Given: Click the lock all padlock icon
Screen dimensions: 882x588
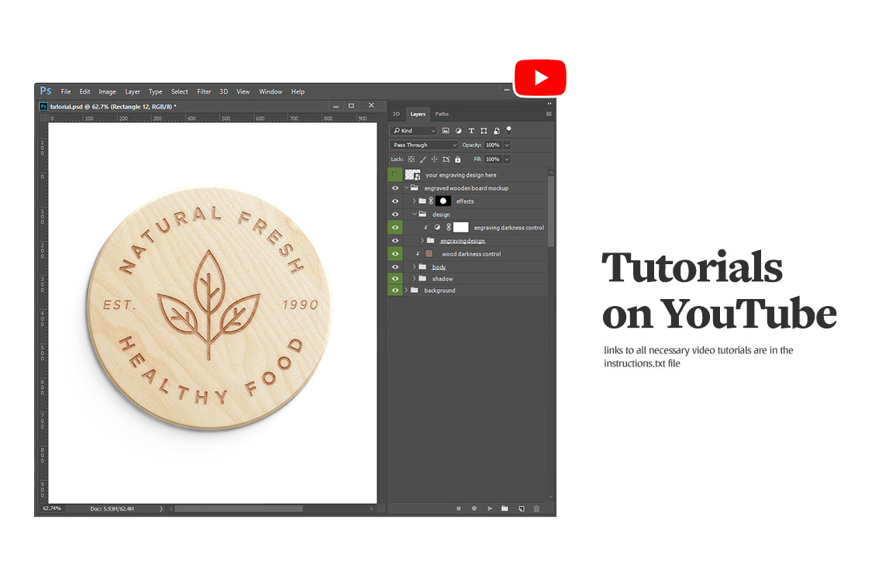Looking at the screenshot, I should tap(457, 160).
